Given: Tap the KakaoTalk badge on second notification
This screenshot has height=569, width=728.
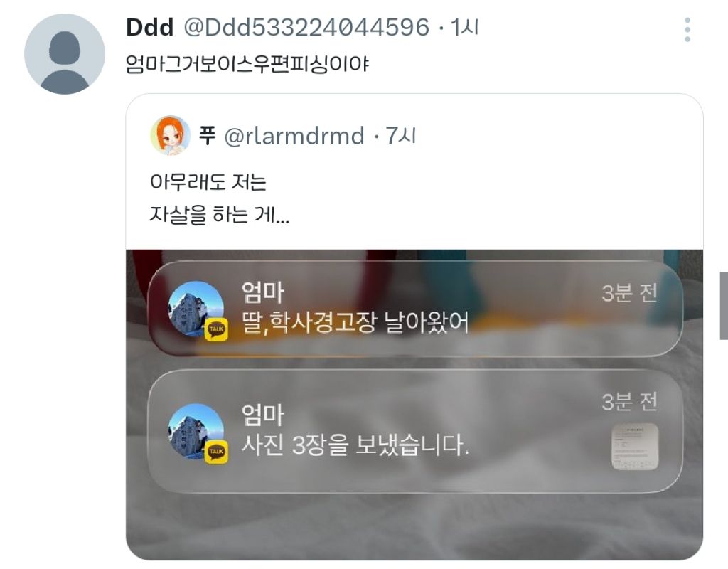Looking at the screenshot, I should [216, 452].
